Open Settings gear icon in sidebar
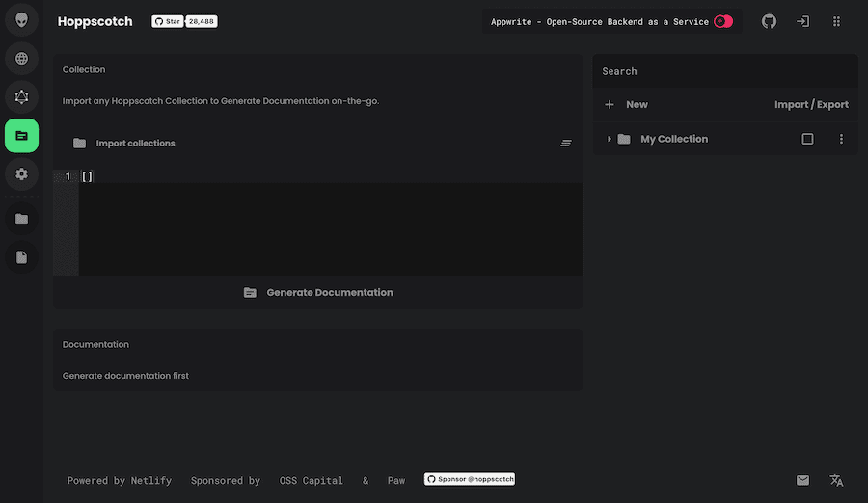 point(21,174)
